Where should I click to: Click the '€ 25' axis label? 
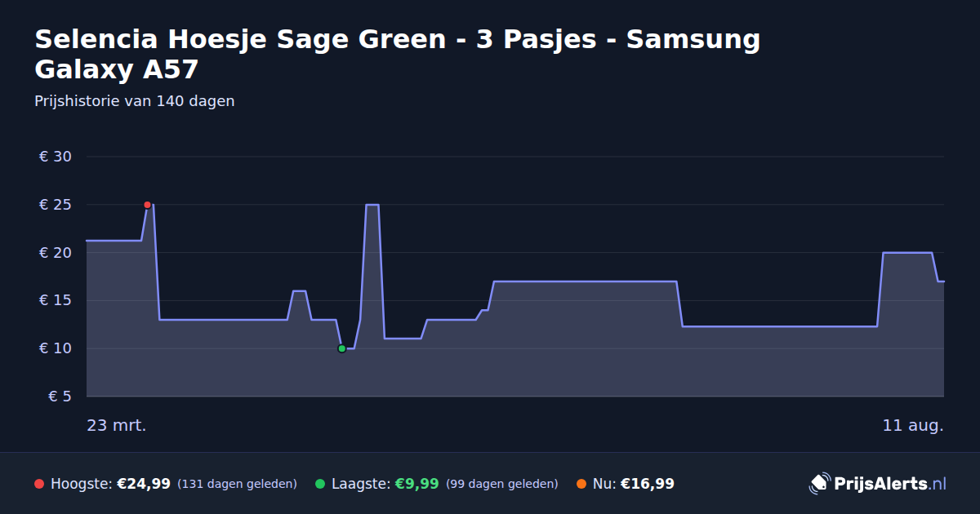pyautogui.click(x=56, y=205)
